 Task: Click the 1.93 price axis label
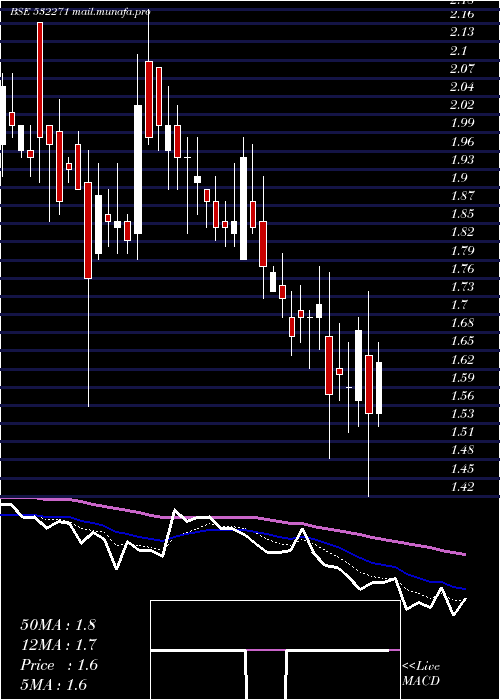462,159
